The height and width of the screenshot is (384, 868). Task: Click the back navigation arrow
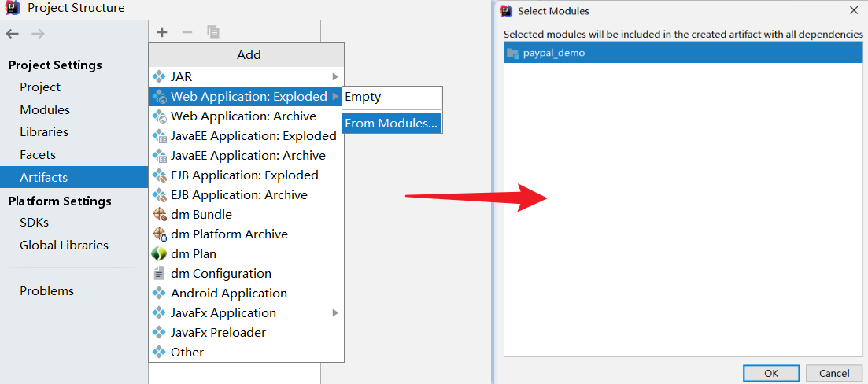pyautogui.click(x=12, y=33)
